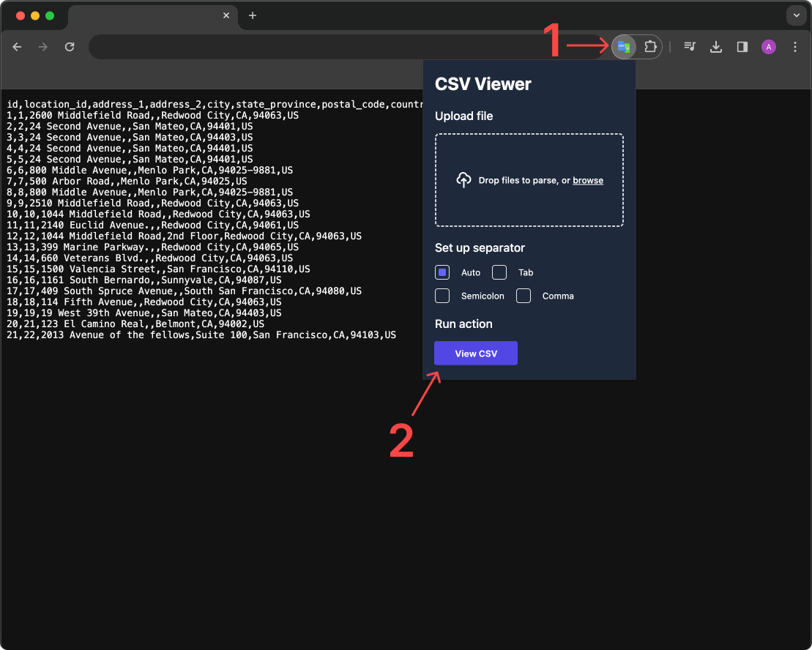This screenshot has height=650, width=812.
Task: Click the cloud upload icon
Action: 463,180
